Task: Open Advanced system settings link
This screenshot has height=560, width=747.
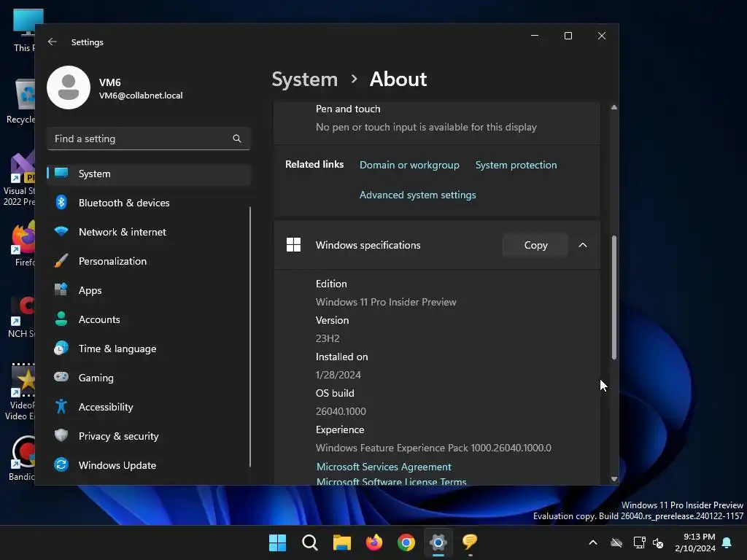Action: tap(417, 195)
